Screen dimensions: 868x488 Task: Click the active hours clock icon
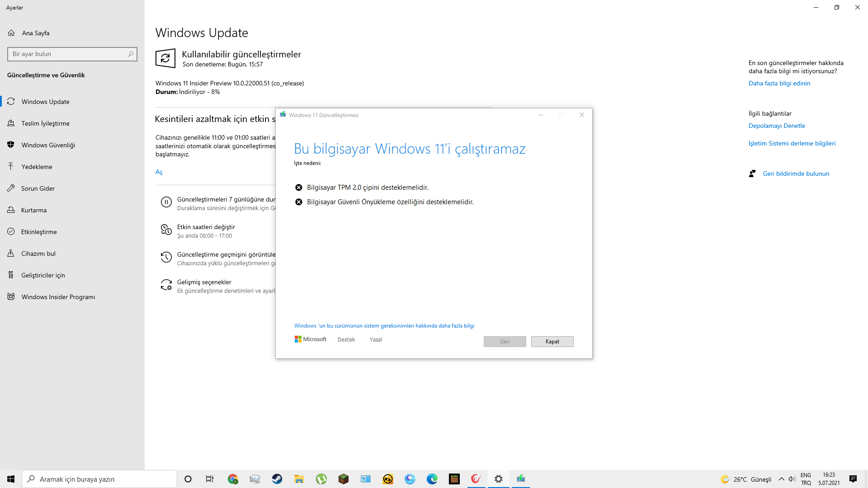click(x=166, y=230)
